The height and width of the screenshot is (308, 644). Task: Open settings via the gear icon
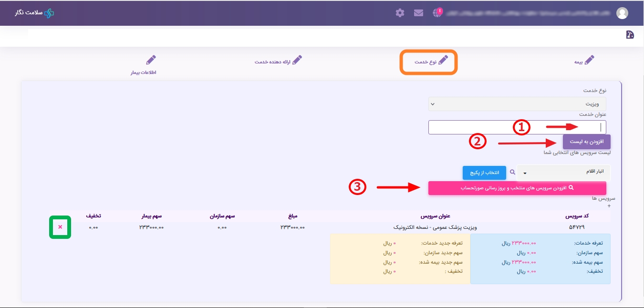coord(400,13)
